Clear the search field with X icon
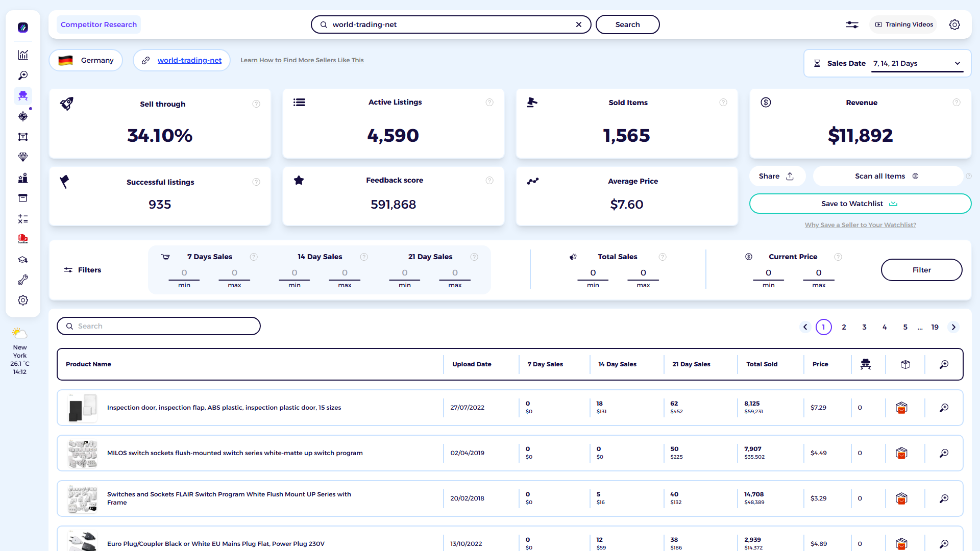 579,24
